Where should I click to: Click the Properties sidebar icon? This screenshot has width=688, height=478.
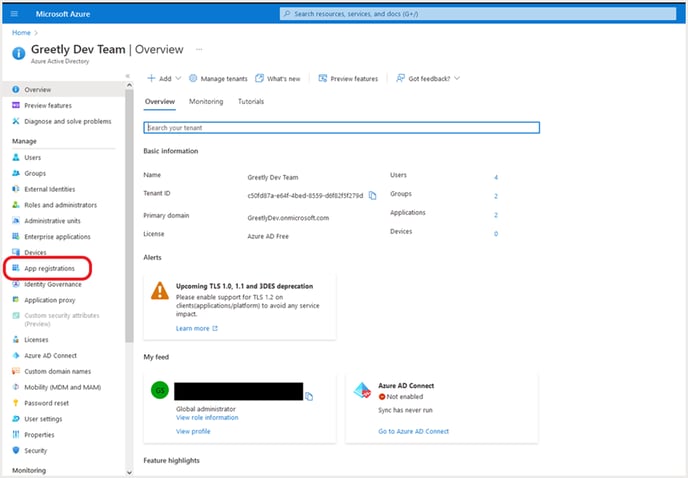coord(16,434)
